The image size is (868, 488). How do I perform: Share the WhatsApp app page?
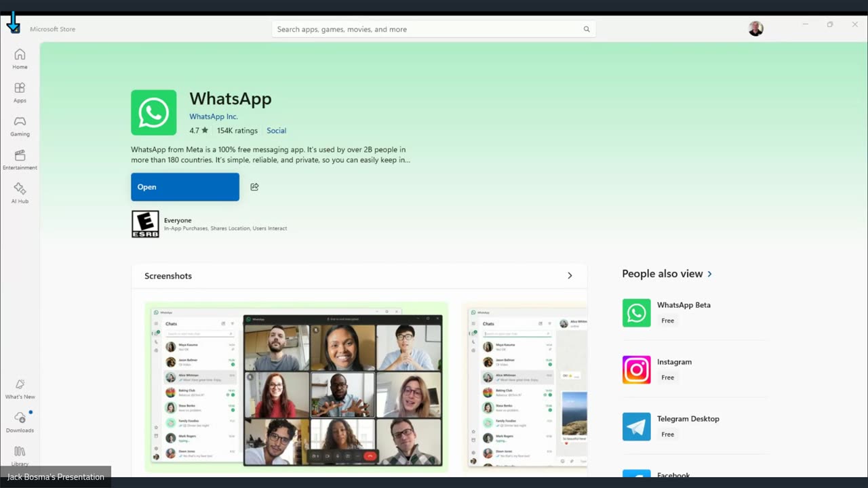[254, 187]
